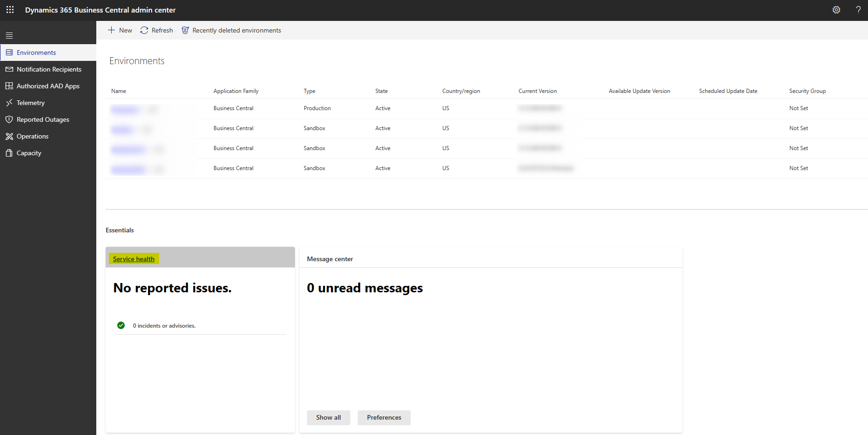
Task: Click Not Set in the Production row
Action: tap(799, 108)
